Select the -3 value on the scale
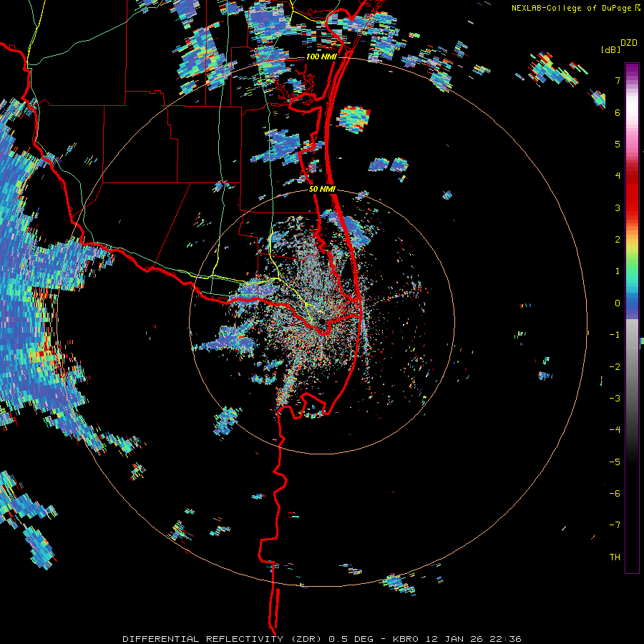This screenshot has width=644, height=644. (x=615, y=399)
